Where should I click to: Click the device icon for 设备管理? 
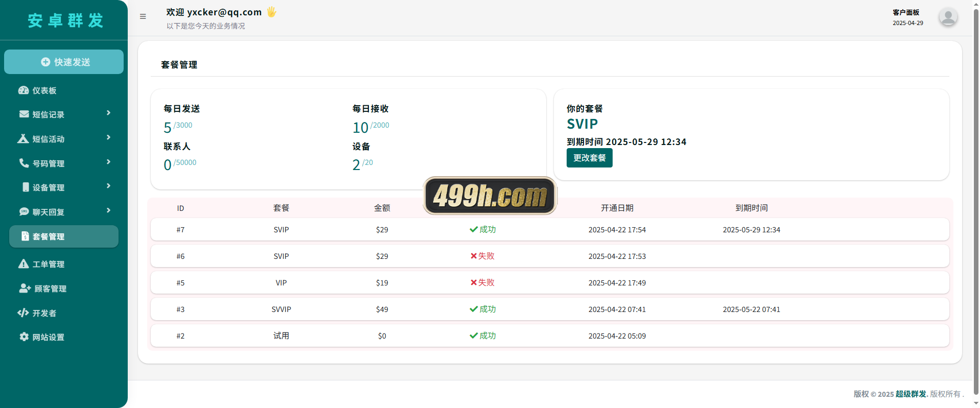(26, 187)
